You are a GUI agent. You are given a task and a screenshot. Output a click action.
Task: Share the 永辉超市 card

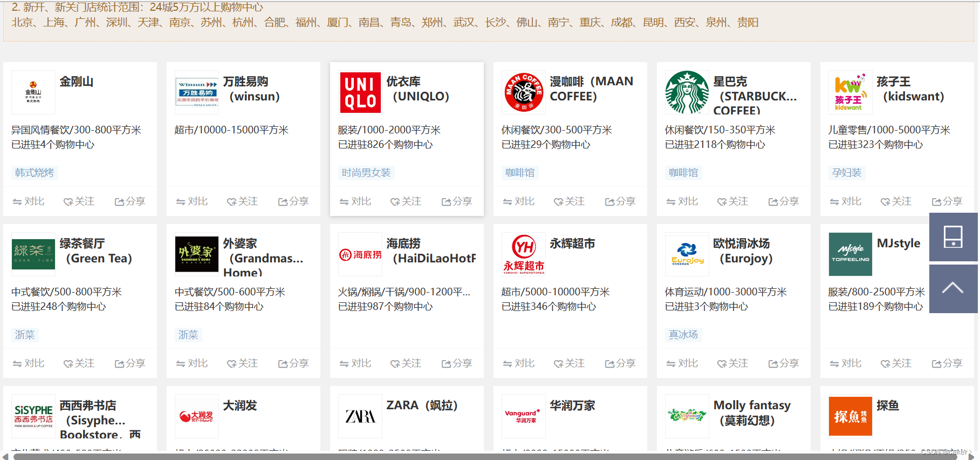[620, 363]
